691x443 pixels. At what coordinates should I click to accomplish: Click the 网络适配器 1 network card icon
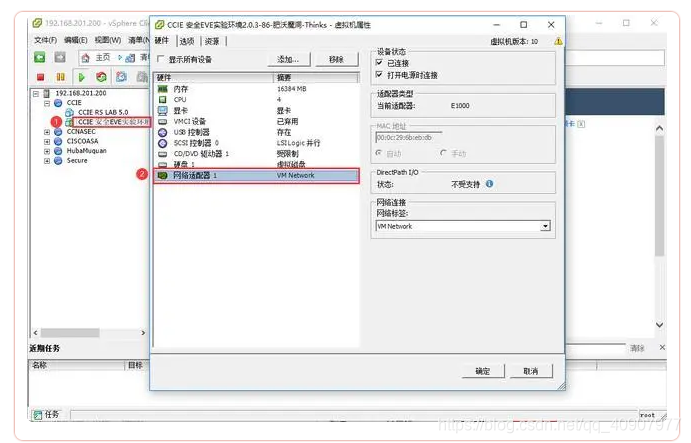(163, 175)
